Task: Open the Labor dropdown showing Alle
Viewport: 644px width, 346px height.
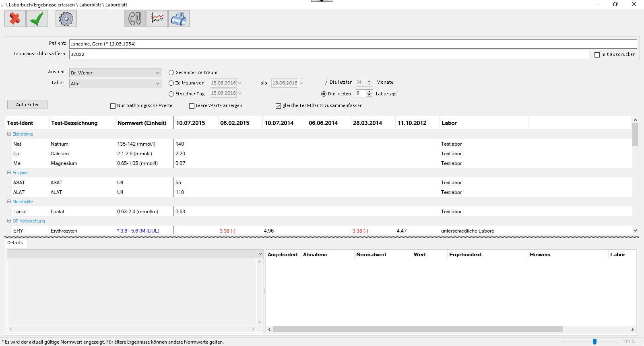Action: click(x=115, y=83)
